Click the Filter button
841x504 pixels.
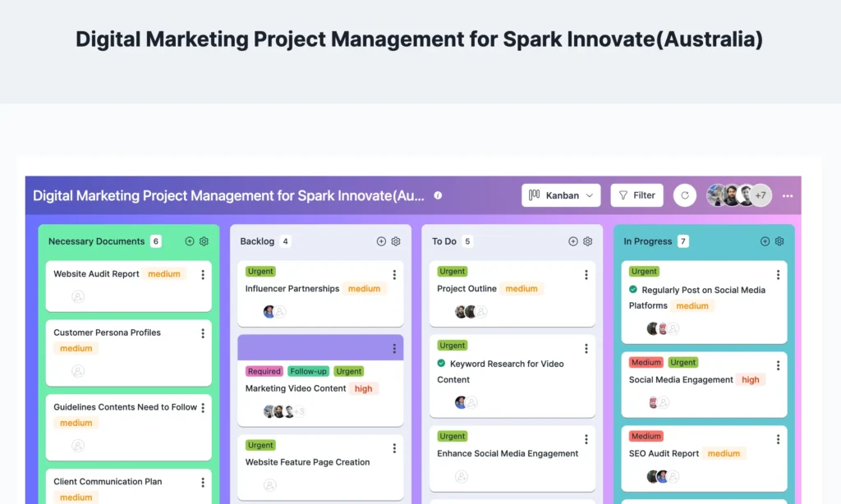pyautogui.click(x=636, y=195)
